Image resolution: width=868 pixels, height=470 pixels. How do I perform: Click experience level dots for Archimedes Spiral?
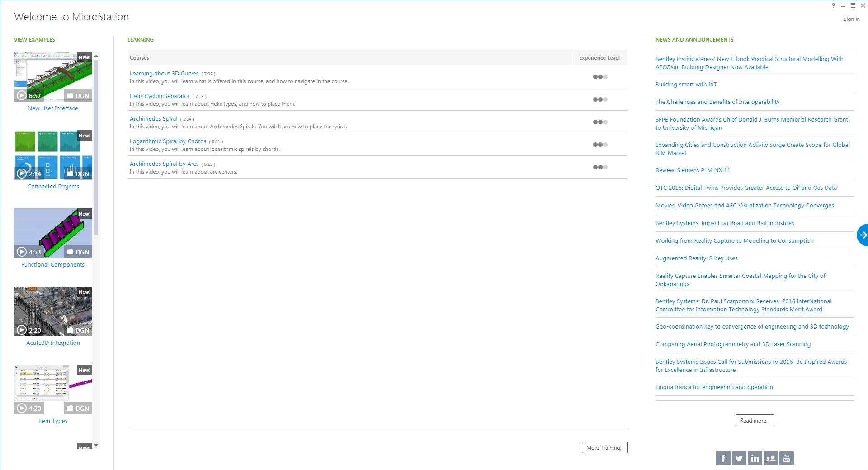click(x=600, y=122)
